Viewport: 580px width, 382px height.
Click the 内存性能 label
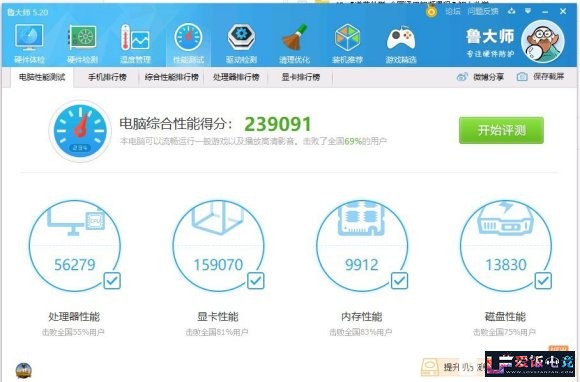point(361,317)
